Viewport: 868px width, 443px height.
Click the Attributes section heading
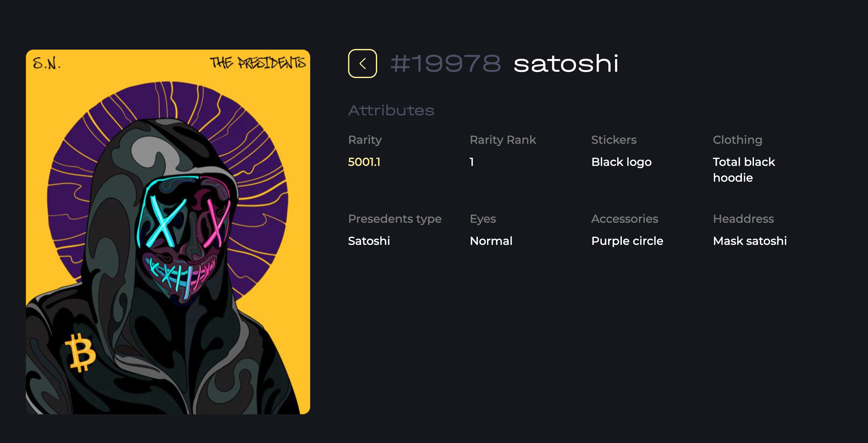[391, 110]
